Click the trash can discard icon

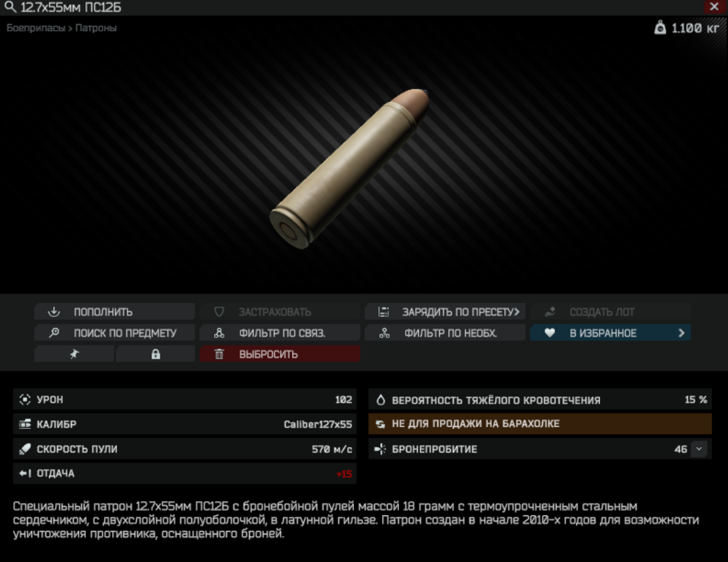[219, 355]
